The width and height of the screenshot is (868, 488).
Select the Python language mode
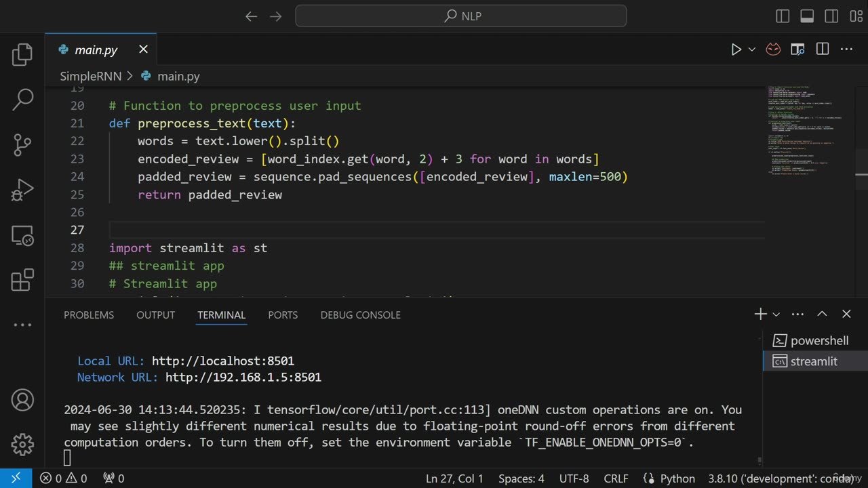[x=677, y=479]
